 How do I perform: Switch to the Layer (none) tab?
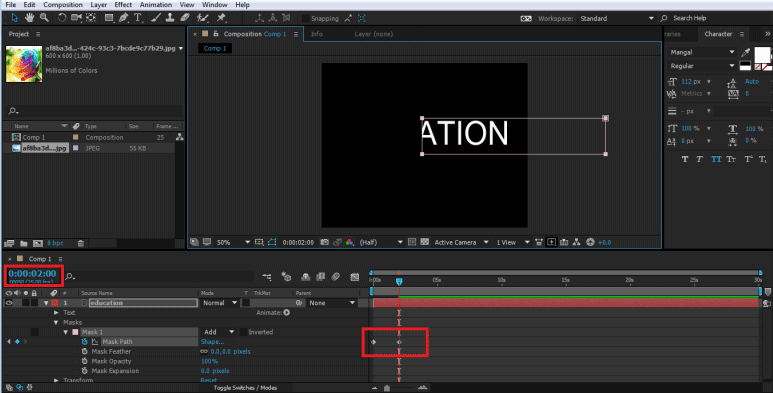coord(374,34)
